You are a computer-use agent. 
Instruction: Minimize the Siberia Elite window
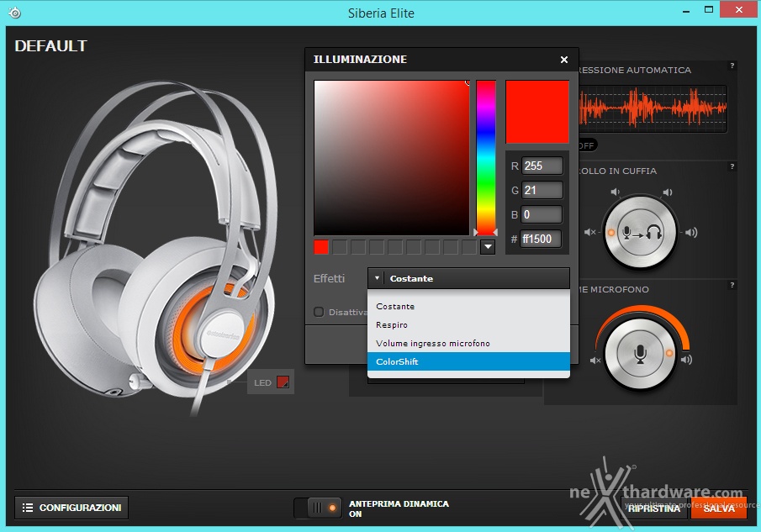(686, 11)
